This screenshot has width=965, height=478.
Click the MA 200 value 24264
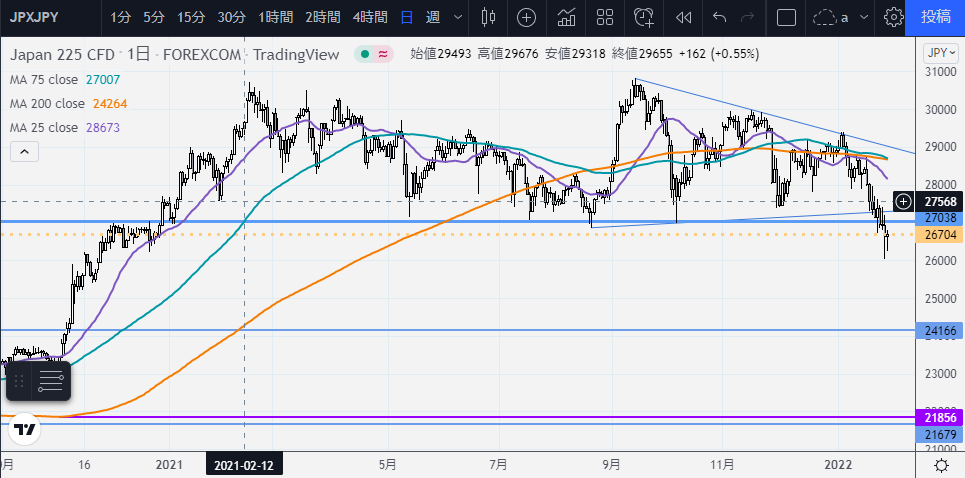pyautogui.click(x=110, y=103)
